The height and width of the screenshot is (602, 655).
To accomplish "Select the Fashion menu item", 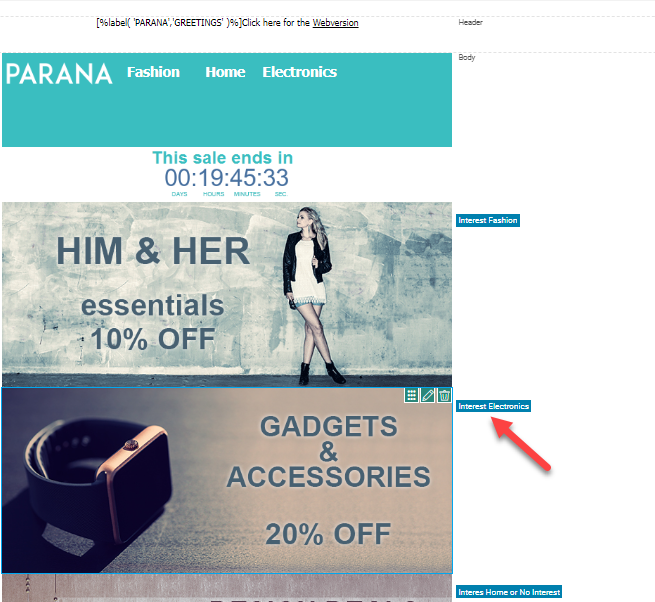I will [153, 72].
